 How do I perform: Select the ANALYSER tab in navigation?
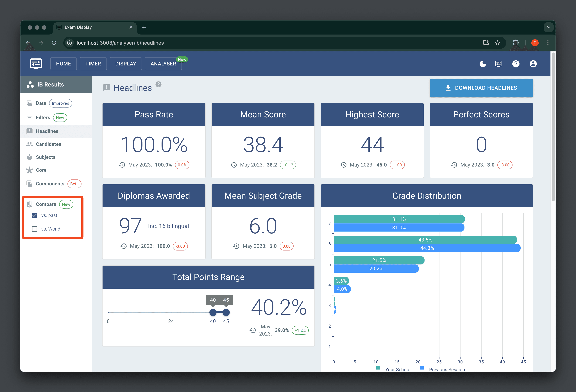(x=164, y=64)
